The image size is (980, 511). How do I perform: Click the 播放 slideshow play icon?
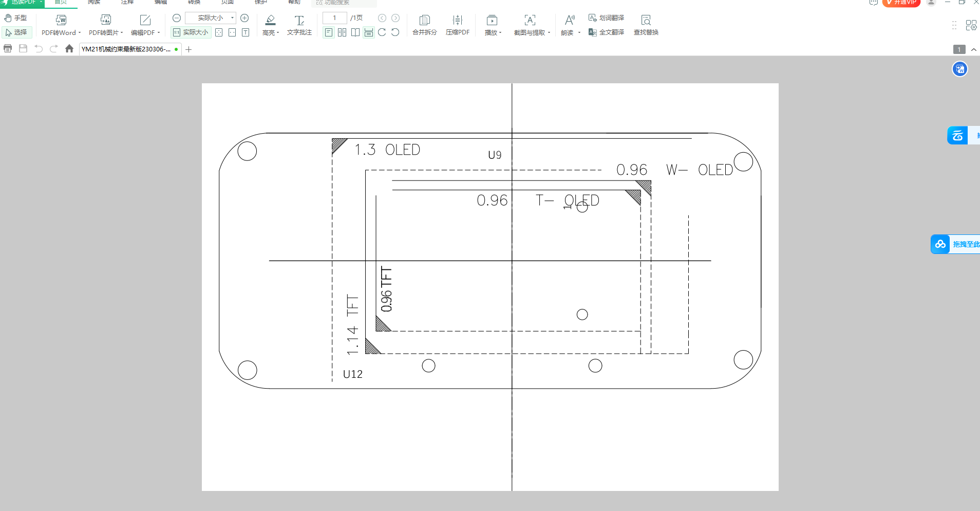(492, 20)
